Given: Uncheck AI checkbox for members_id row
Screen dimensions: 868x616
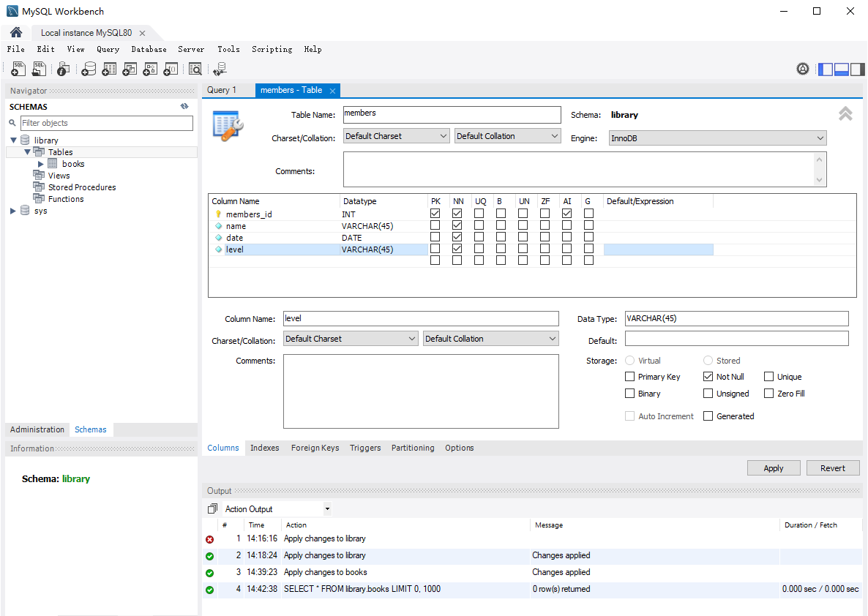Looking at the screenshot, I should (x=567, y=213).
